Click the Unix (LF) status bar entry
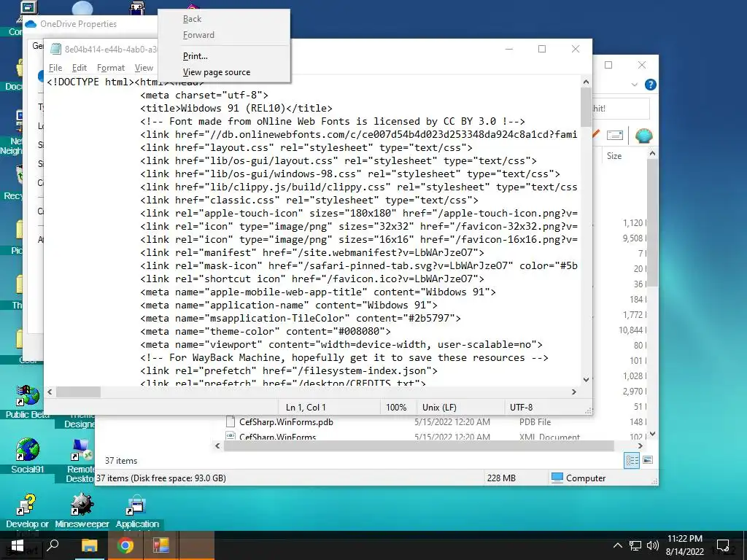Viewport: 747px width, 560px height. [x=439, y=407]
